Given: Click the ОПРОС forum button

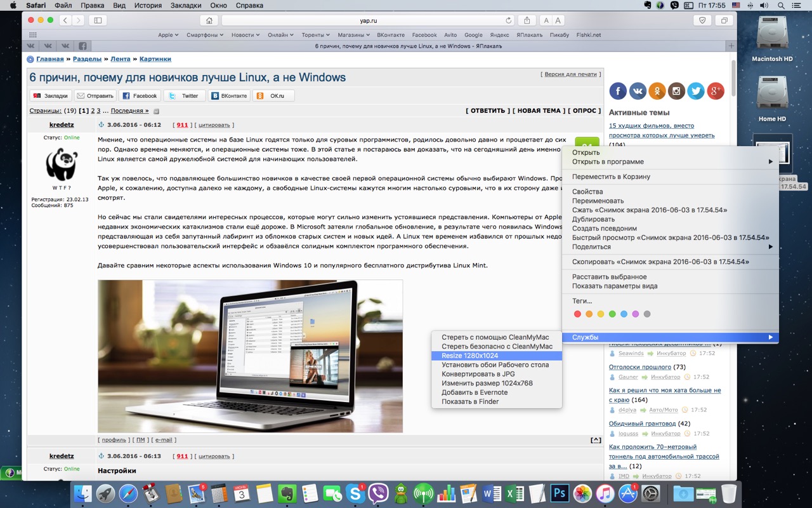Looking at the screenshot, I should point(584,110).
